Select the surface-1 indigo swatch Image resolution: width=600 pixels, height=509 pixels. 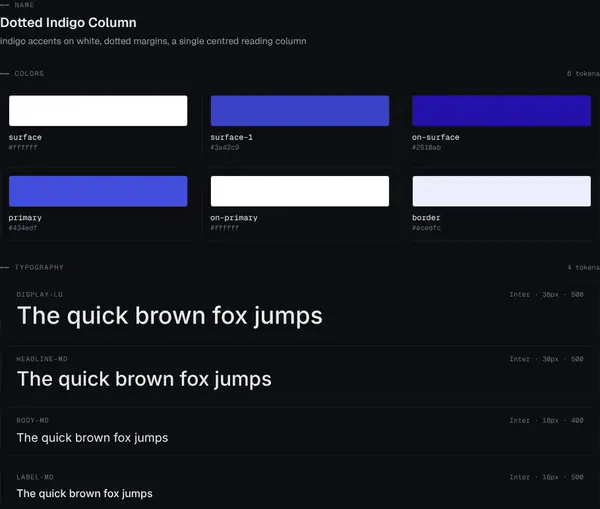click(x=300, y=111)
